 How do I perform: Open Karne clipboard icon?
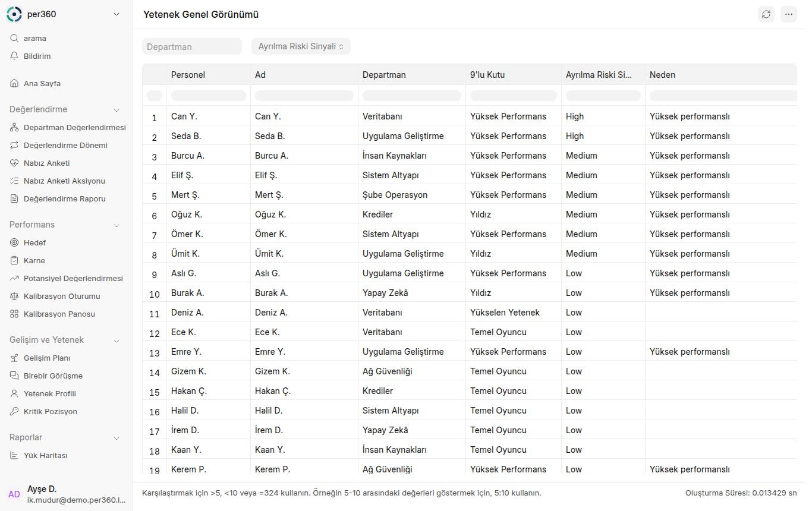click(x=14, y=260)
